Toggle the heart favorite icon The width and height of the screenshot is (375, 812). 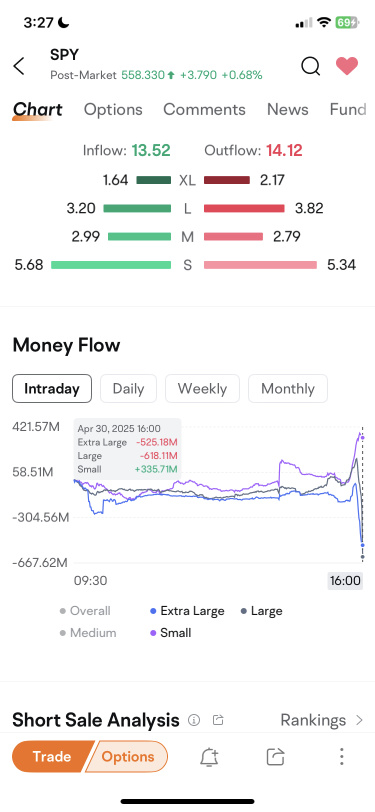347,66
